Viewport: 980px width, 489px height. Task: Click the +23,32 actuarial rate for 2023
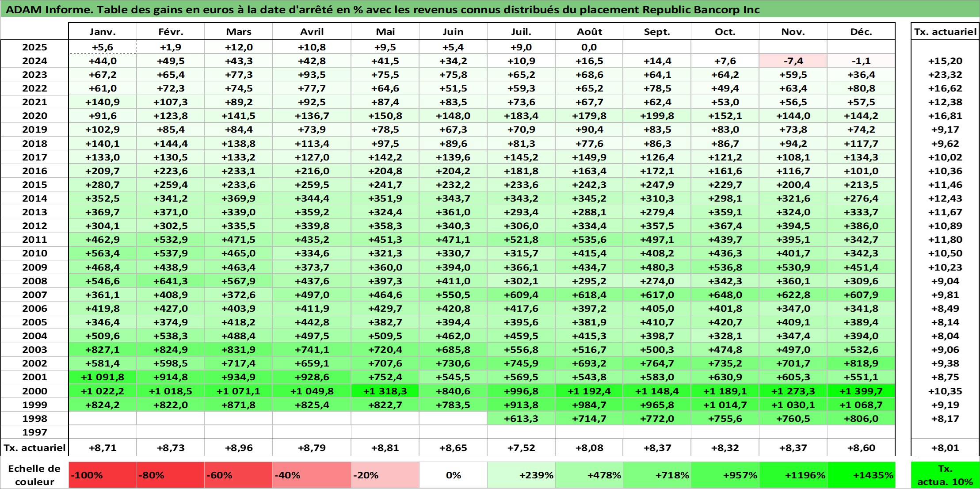click(x=945, y=75)
